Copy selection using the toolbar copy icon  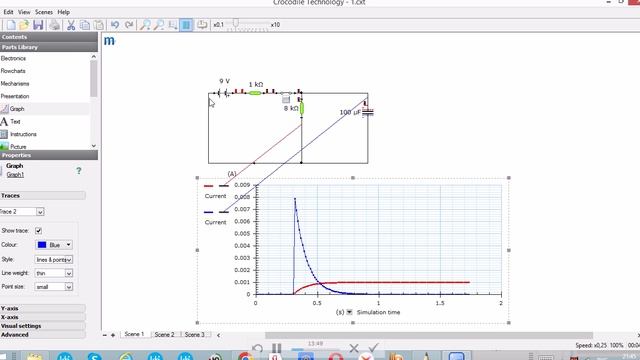pos(85,25)
